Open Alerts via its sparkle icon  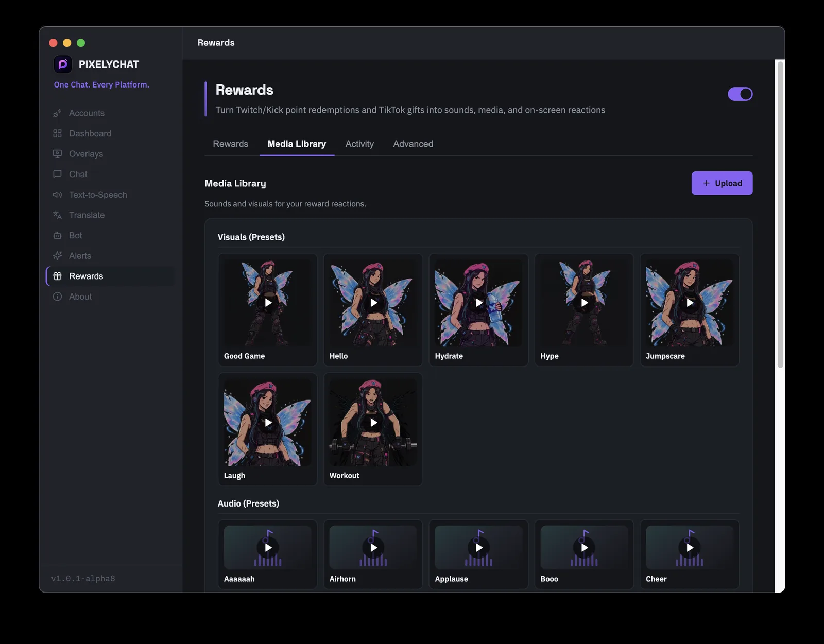coord(57,256)
